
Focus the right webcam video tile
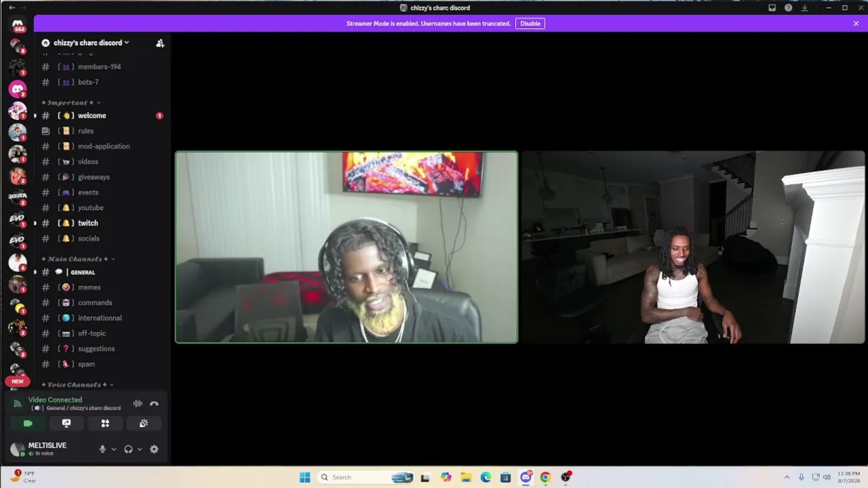pos(692,247)
